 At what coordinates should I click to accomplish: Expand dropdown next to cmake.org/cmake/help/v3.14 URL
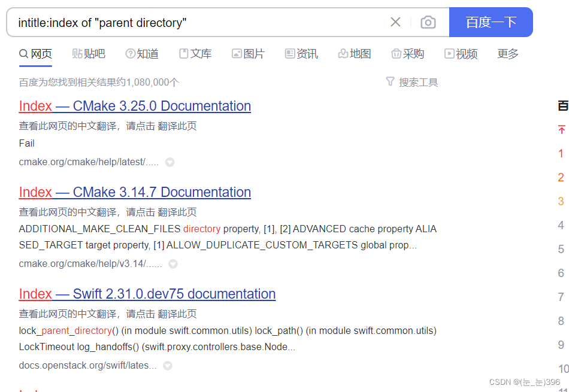tap(173, 264)
